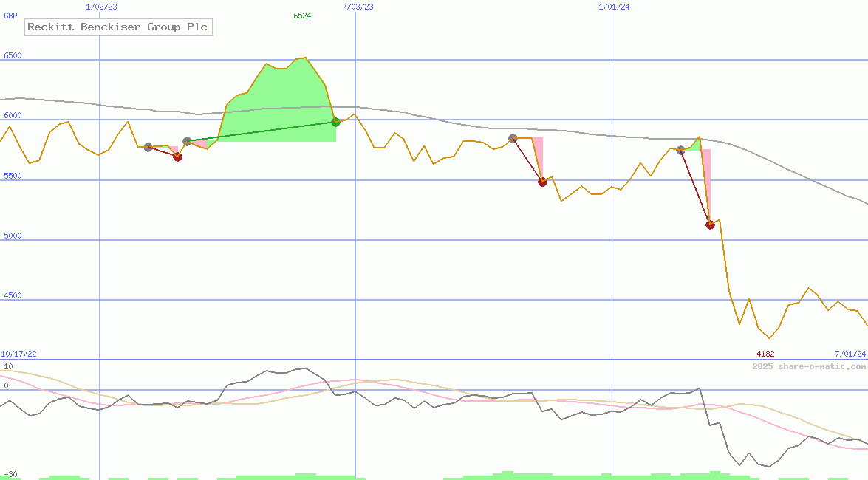Click the leftmost red marker on the price line
This screenshot has width=868, height=480.
click(x=177, y=157)
